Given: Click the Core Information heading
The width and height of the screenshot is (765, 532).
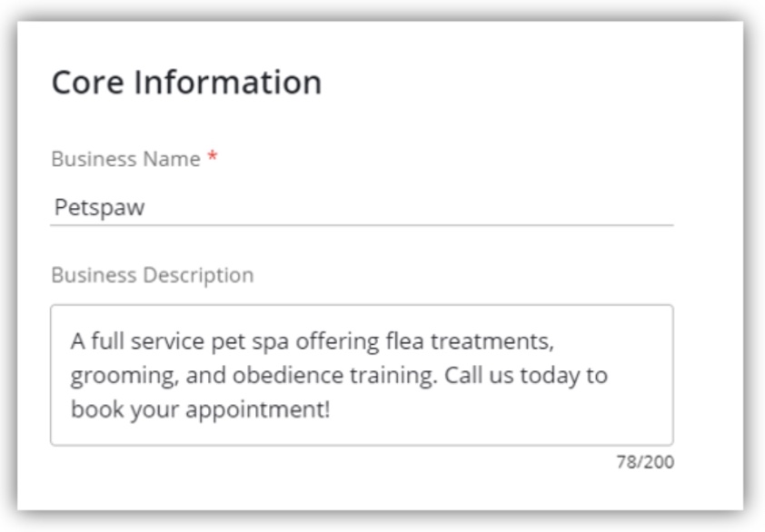Looking at the screenshot, I should (186, 83).
